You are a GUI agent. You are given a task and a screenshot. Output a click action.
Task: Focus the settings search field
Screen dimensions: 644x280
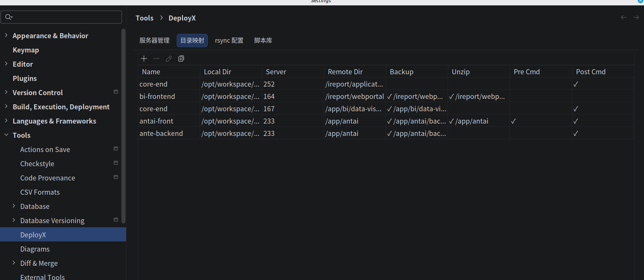[x=61, y=17]
